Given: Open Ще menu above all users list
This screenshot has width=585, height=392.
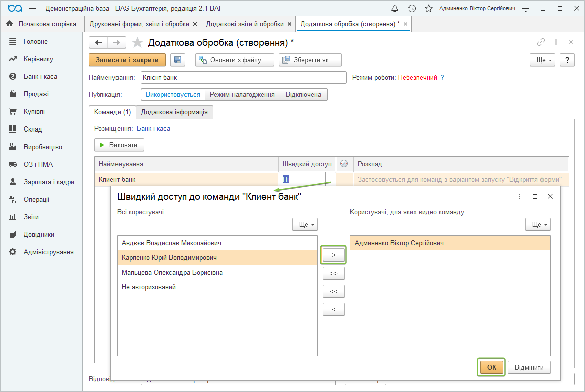Looking at the screenshot, I should [x=305, y=224].
